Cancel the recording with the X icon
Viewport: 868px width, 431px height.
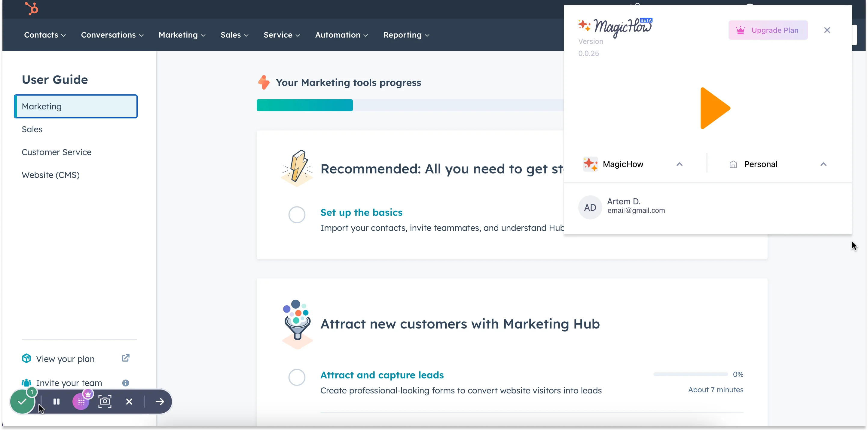click(129, 401)
